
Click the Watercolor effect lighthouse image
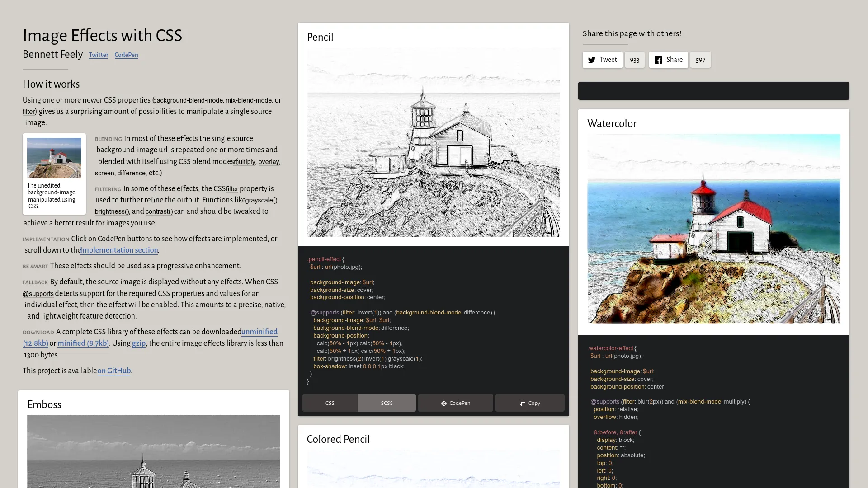pos(713,229)
